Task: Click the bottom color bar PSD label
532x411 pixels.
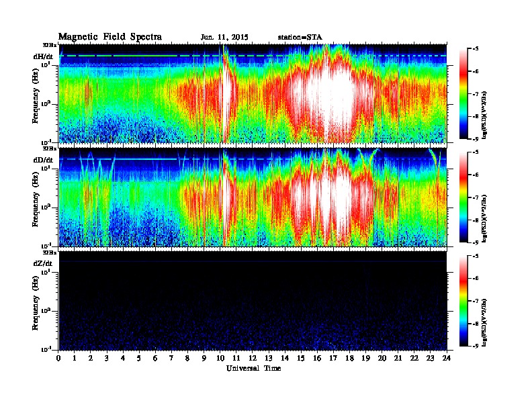Action: (484, 322)
